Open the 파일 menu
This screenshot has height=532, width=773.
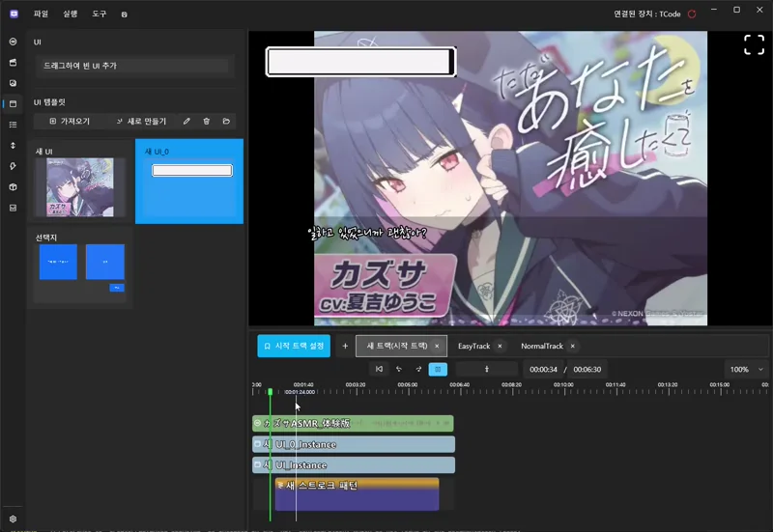click(41, 14)
